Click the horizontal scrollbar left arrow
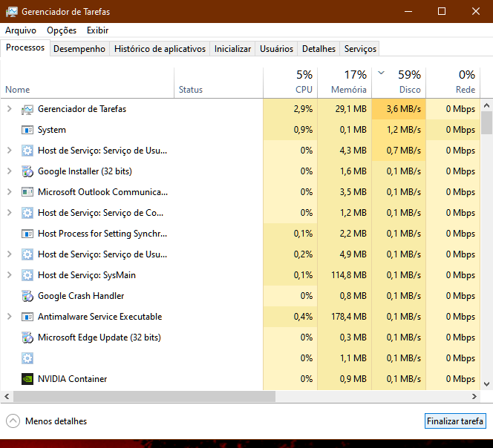This screenshot has width=493, height=448. pos(7,397)
